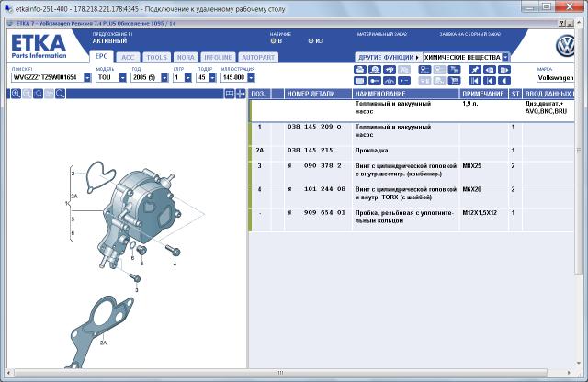Screen dimensions: 588x382
Task: Click the note 'M12X1,5X12'
Action: 480,212
